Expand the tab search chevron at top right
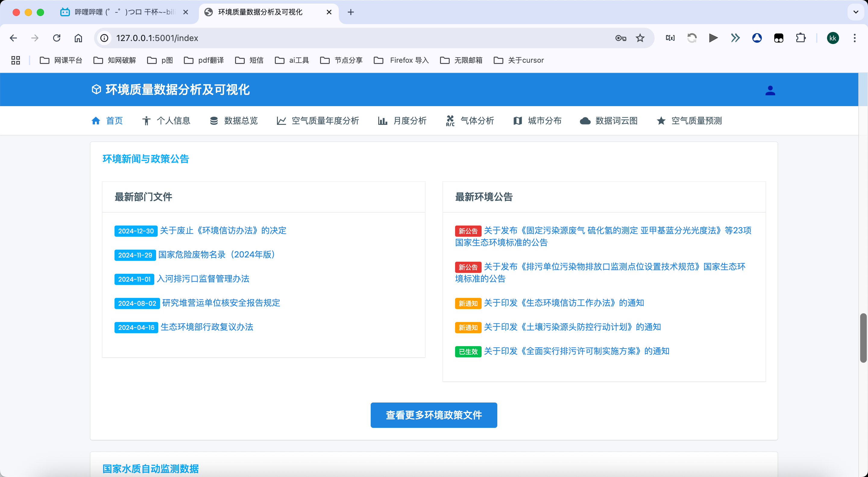The width and height of the screenshot is (868, 477). pos(856,12)
